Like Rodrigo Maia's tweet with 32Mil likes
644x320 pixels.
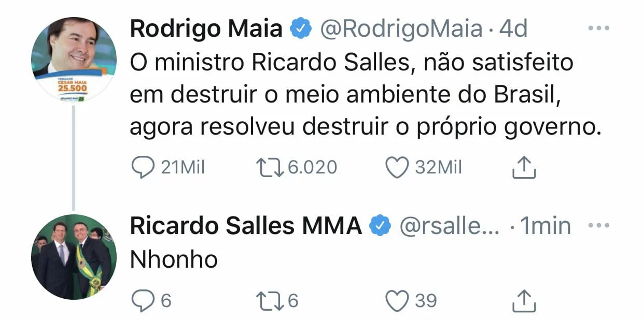(398, 168)
